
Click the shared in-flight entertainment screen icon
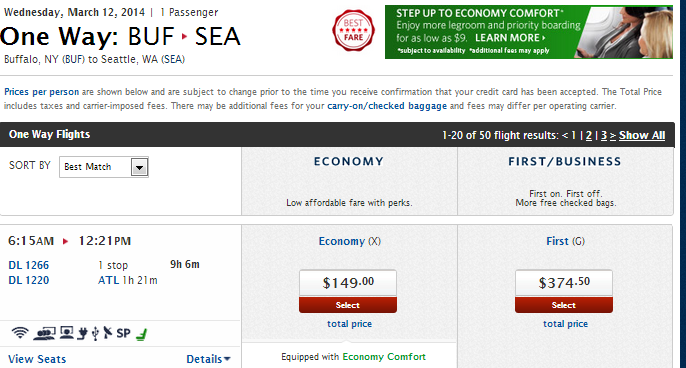[44, 333]
